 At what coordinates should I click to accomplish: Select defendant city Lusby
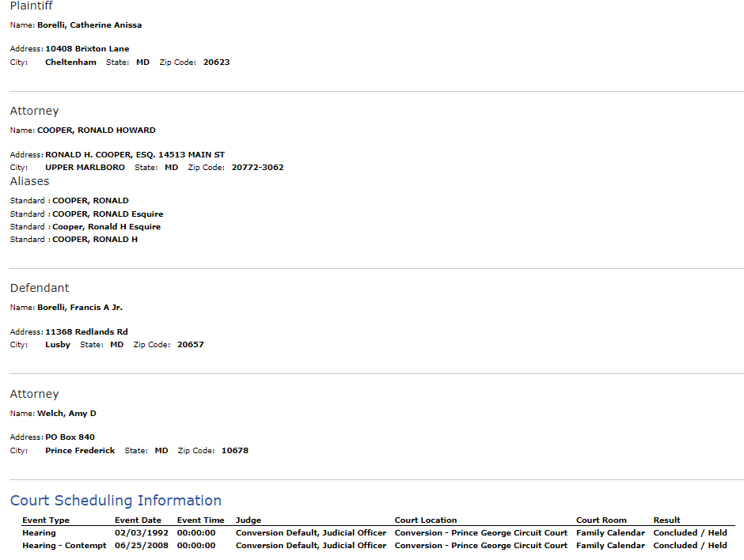(58, 345)
